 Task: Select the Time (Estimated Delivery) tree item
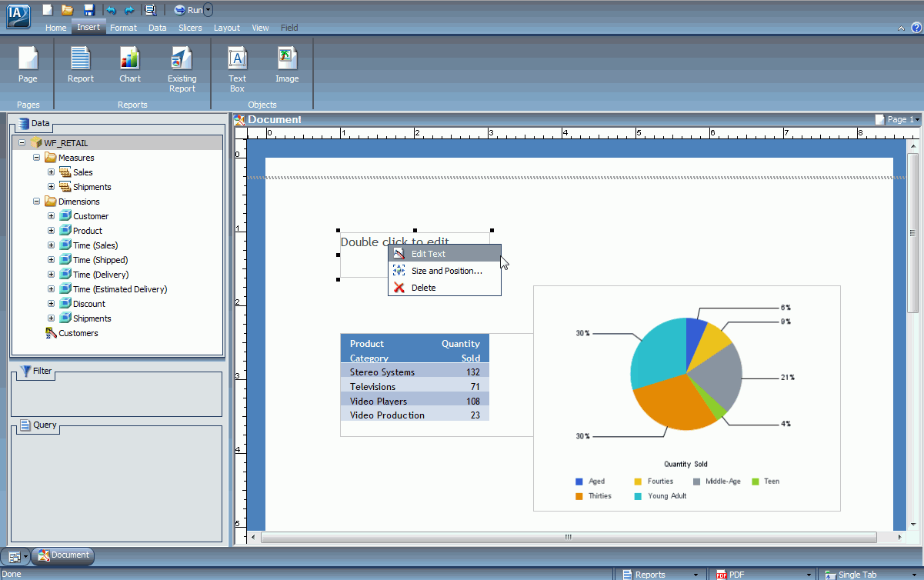(120, 289)
